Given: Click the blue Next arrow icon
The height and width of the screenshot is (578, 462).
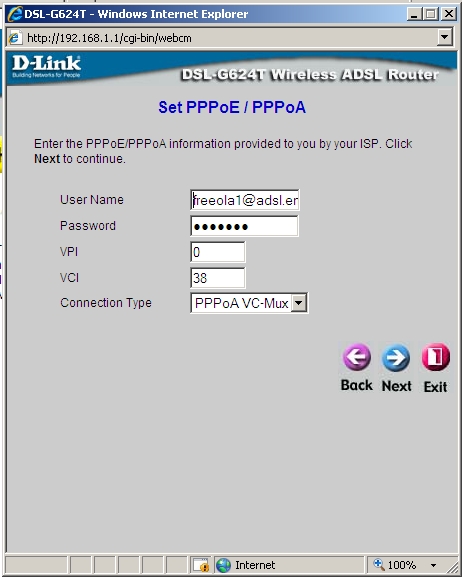Looking at the screenshot, I should [396, 358].
